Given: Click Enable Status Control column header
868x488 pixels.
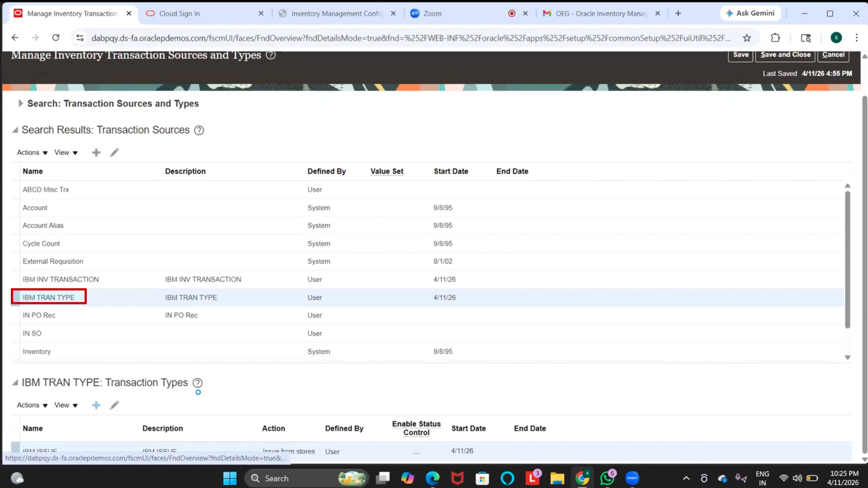Looking at the screenshot, I should [x=416, y=428].
